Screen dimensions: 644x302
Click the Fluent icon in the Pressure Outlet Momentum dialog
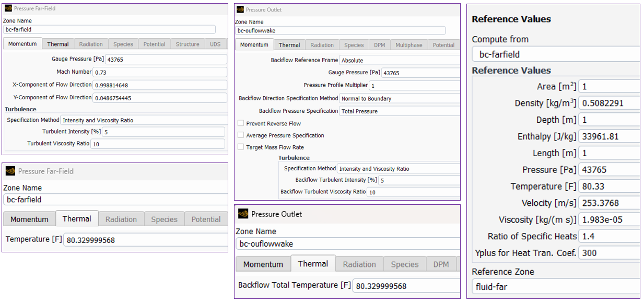(240, 9)
